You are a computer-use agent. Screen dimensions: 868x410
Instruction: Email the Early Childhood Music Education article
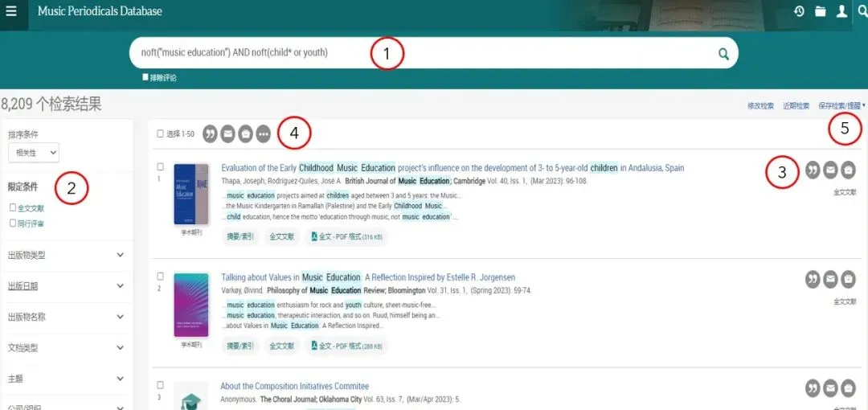pos(829,170)
